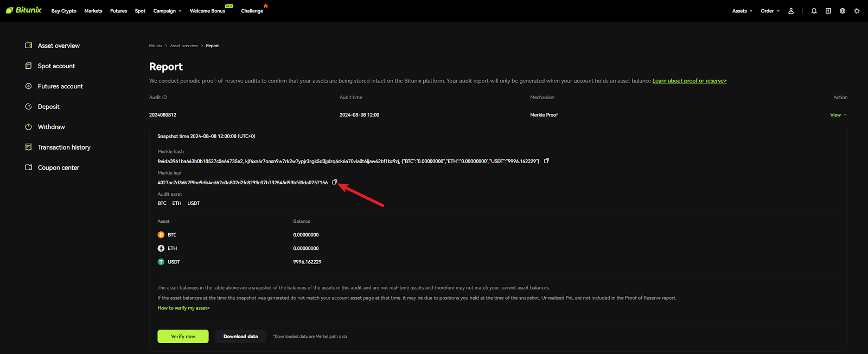Viewport: 868px width, 354px height.
Task: Click the Merkle leaf string starting 4027ac
Action: [x=242, y=182]
